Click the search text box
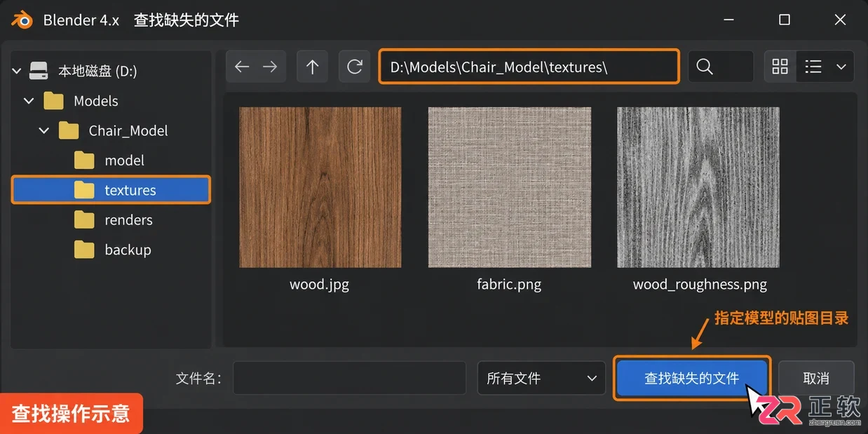This screenshot has height=434, width=868. coord(721,67)
